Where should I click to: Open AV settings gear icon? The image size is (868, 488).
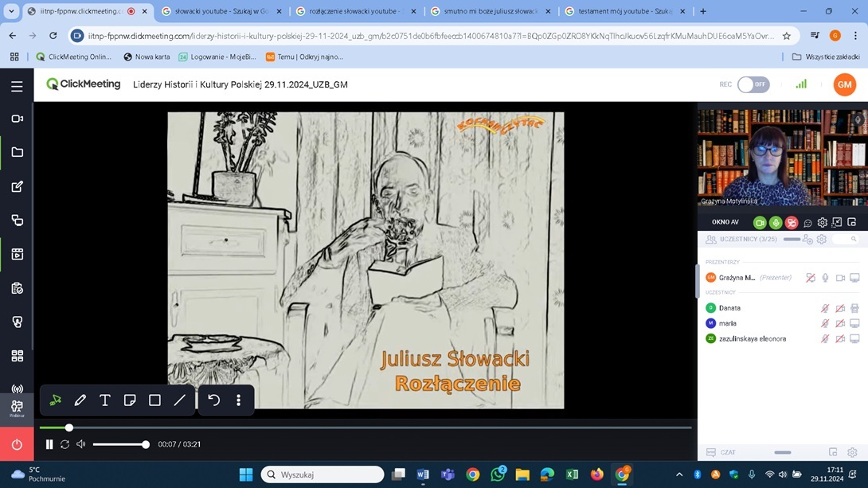tap(822, 222)
